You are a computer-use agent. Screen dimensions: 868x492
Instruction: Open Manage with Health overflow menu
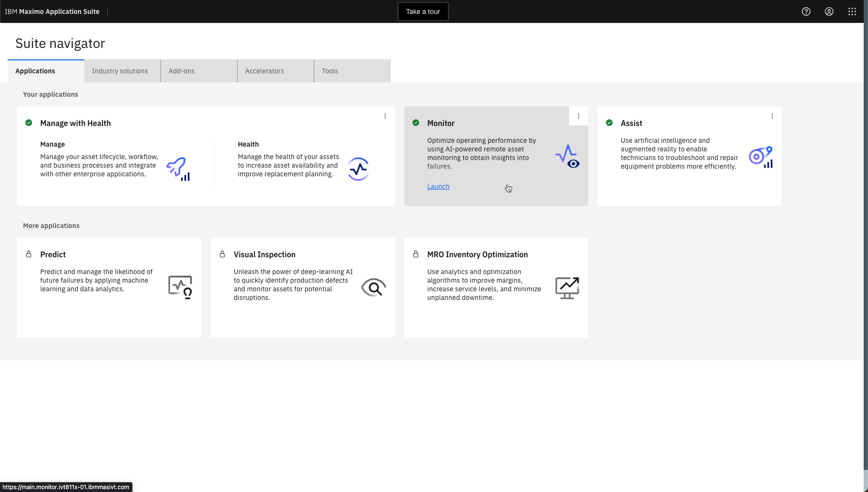(385, 116)
